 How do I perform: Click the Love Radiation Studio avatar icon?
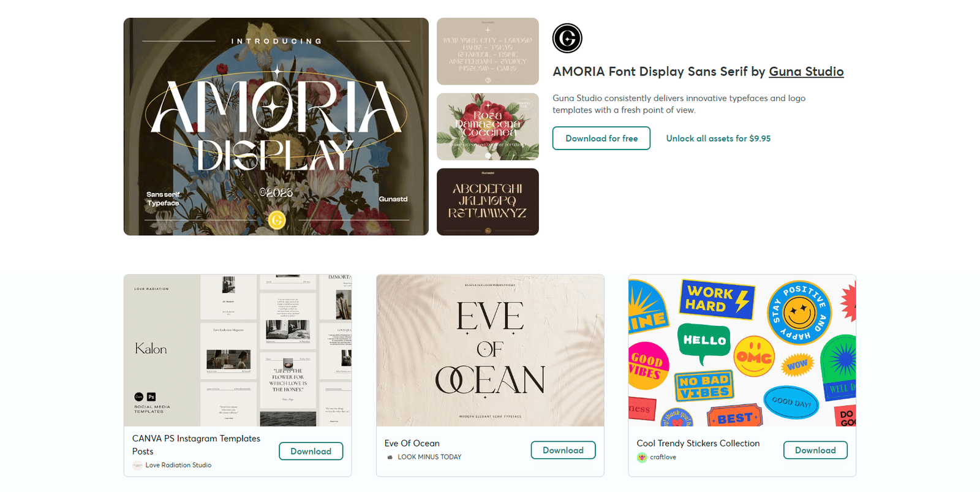click(x=137, y=465)
